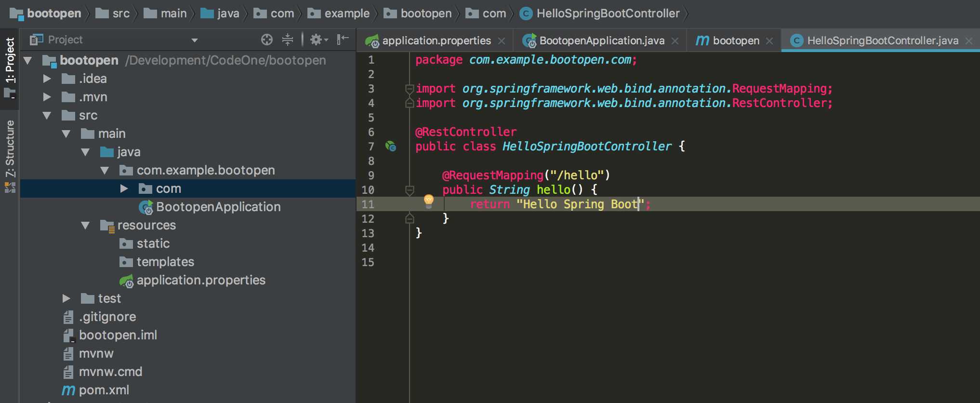This screenshot has width=980, height=403.
Task: Close the HelloSpringBootController.java tab
Action: [969, 41]
